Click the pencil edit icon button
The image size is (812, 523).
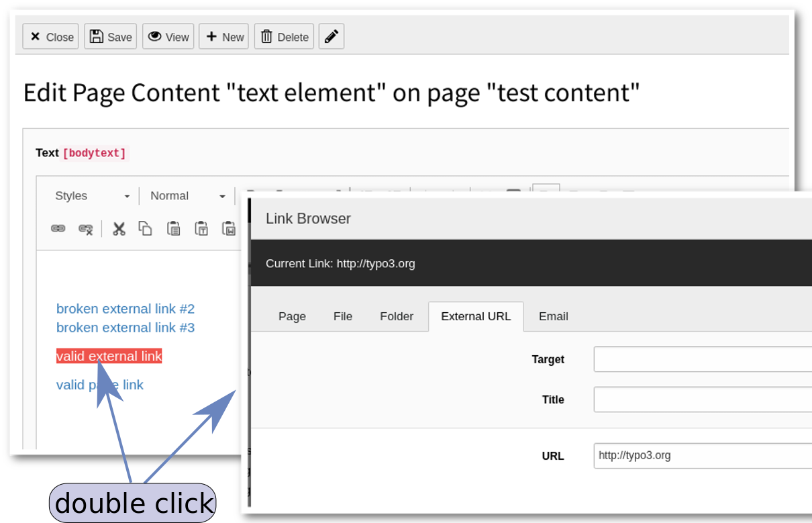[332, 37]
